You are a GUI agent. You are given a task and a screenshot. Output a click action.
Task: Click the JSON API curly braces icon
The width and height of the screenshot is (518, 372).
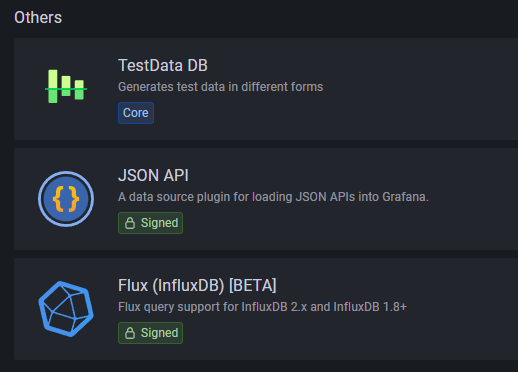pyautogui.click(x=66, y=199)
